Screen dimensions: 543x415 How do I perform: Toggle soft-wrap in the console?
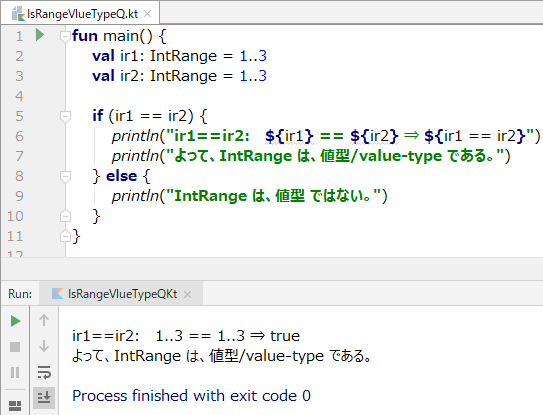point(44,372)
